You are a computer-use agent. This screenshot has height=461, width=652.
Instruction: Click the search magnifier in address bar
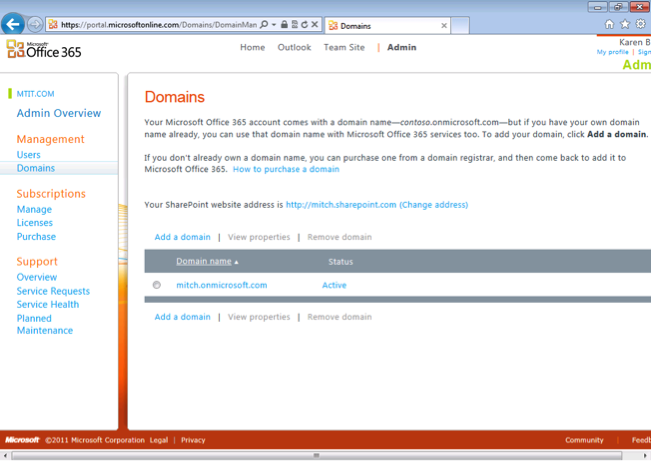pos(264,25)
